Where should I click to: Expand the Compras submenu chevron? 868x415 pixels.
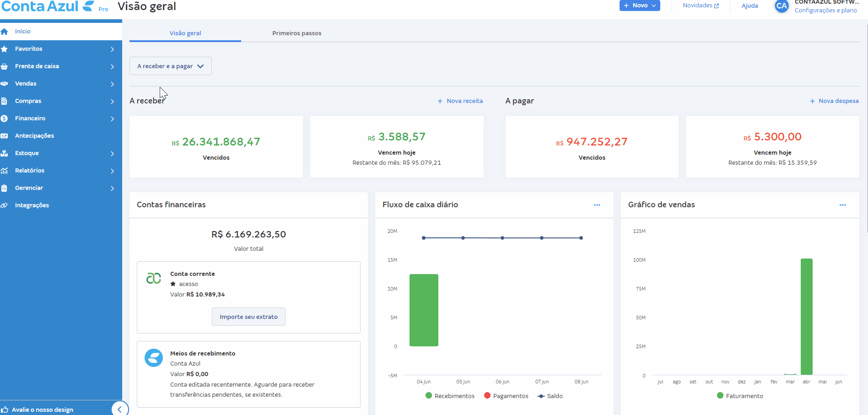[112, 101]
